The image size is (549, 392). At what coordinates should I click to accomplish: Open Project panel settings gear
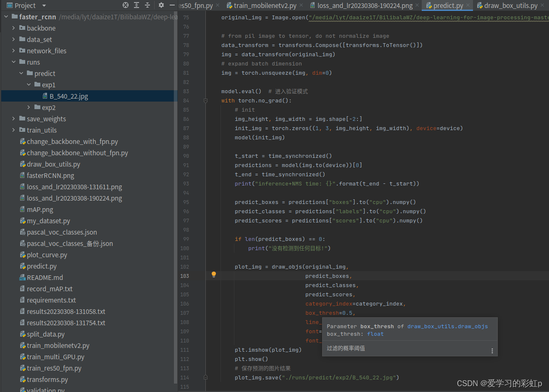(161, 5)
